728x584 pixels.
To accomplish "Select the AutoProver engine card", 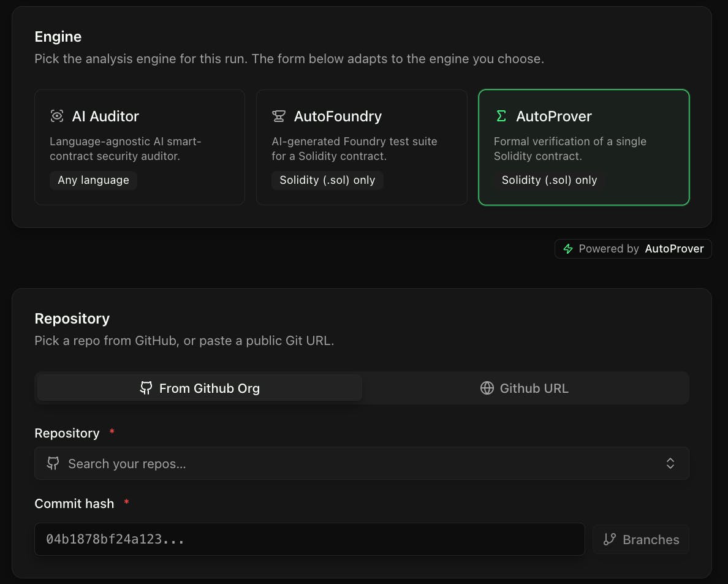I will [x=583, y=147].
